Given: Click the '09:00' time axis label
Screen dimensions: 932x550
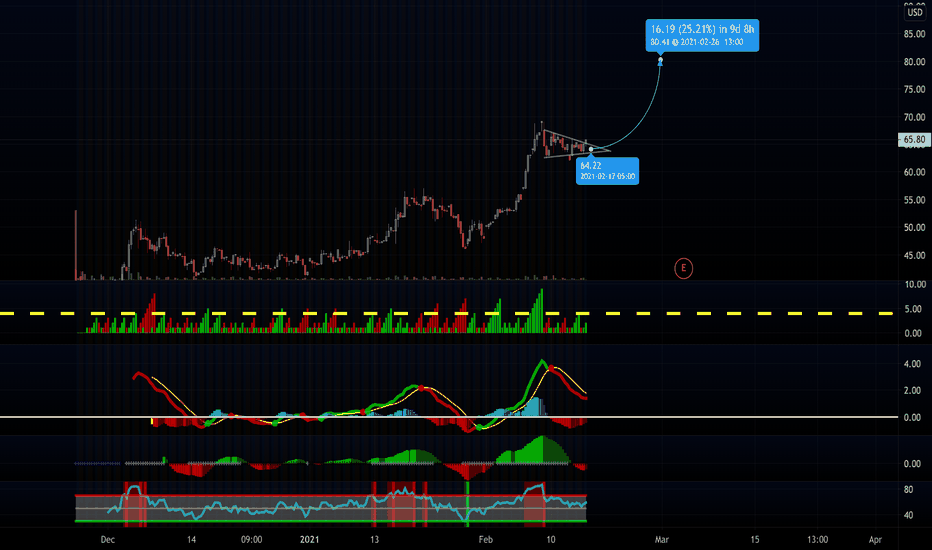Looking at the screenshot, I should pyautogui.click(x=251, y=540).
